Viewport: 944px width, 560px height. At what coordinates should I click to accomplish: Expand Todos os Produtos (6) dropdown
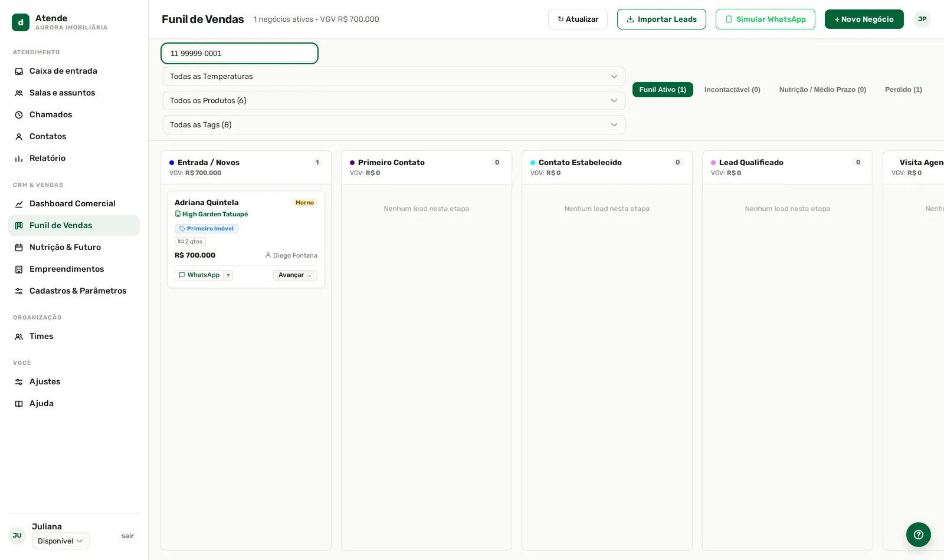tap(394, 101)
